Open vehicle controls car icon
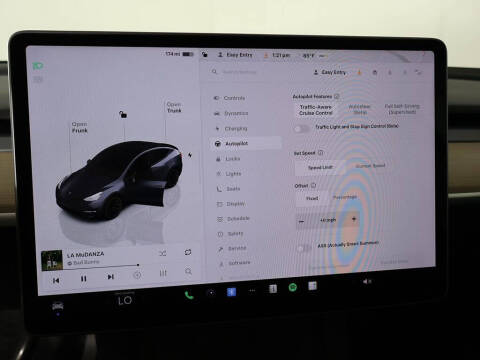This screenshot has width=480, height=360. pos(58,306)
